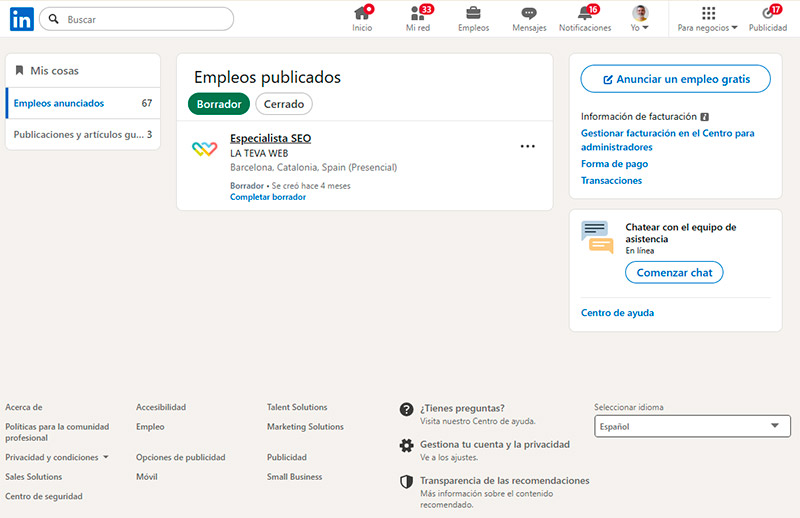Open the Publicidad footer link
Viewport: 800px width, 518px height.
[x=287, y=457]
